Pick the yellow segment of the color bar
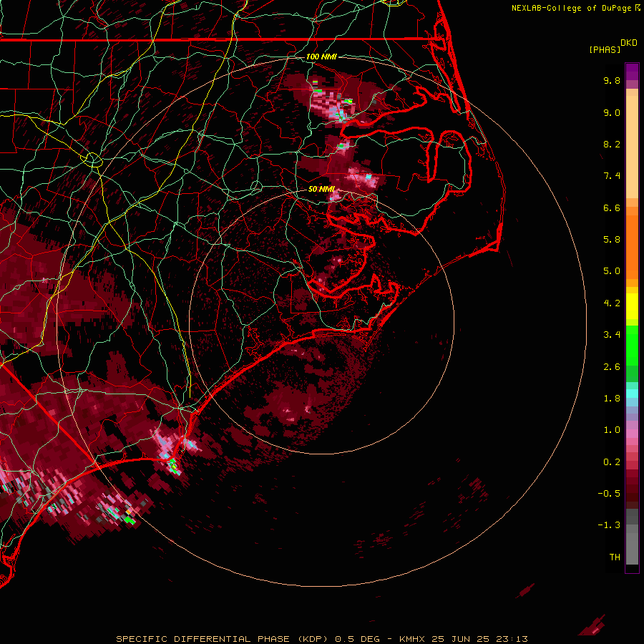644x644 pixels. pos(632,306)
